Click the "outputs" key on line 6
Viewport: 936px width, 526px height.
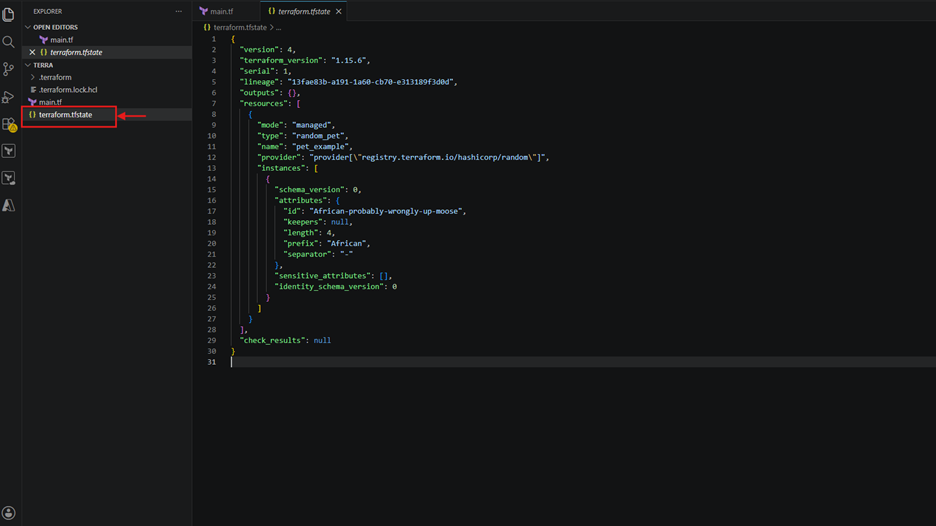pyautogui.click(x=259, y=93)
